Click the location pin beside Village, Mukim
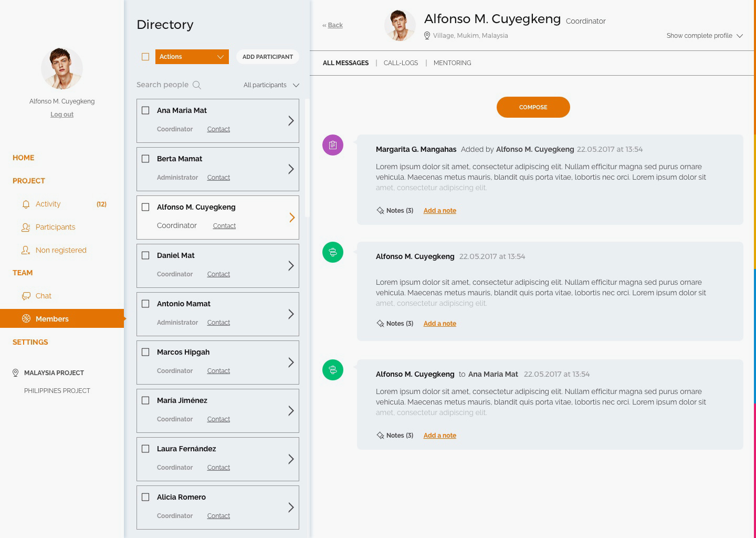756x538 pixels. (427, 36)
